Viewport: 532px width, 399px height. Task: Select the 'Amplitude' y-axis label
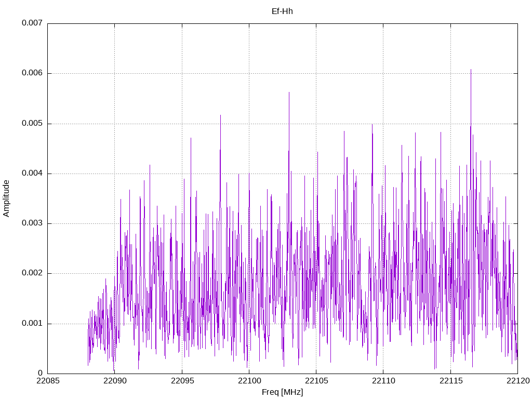[x=6, y=198]
